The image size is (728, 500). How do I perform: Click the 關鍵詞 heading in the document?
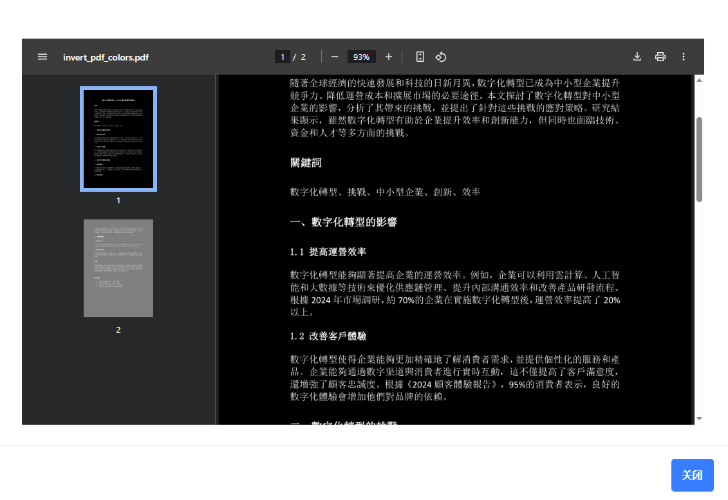[306, 162]
